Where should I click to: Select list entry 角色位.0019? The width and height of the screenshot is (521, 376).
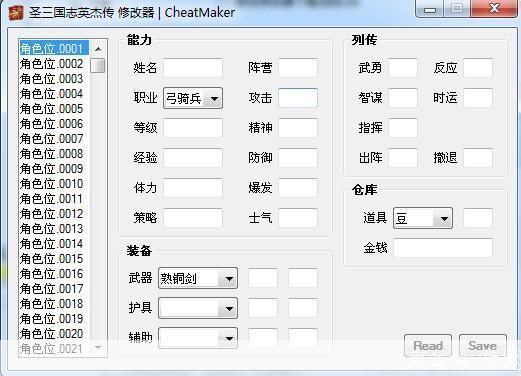(x=54, y=319)
